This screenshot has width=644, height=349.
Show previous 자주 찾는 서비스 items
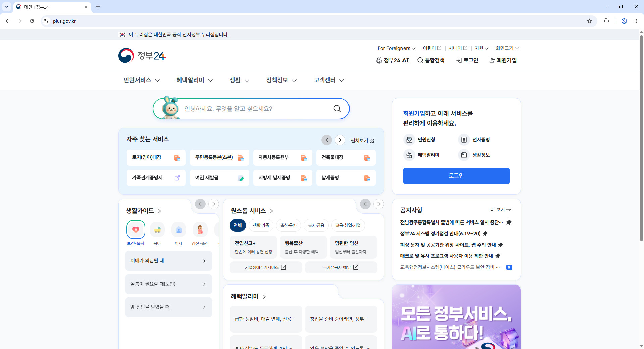327,140
